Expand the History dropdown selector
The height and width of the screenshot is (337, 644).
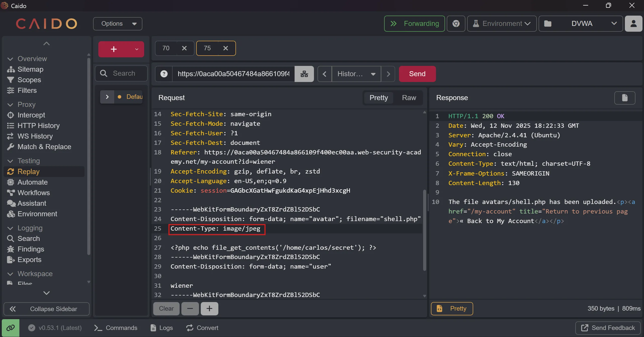pyautogui.click(x=356, y=74)
